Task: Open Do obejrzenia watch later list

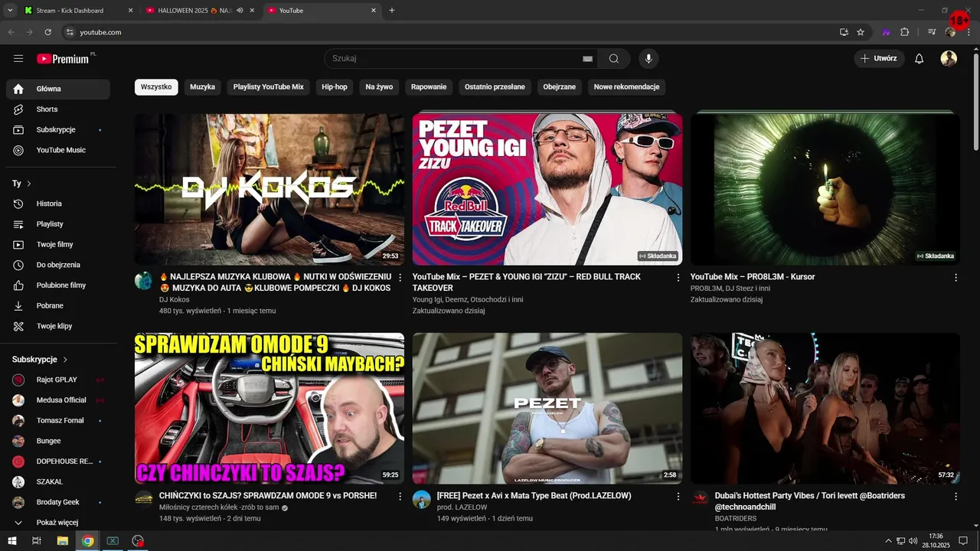Action: click(58, 265)
